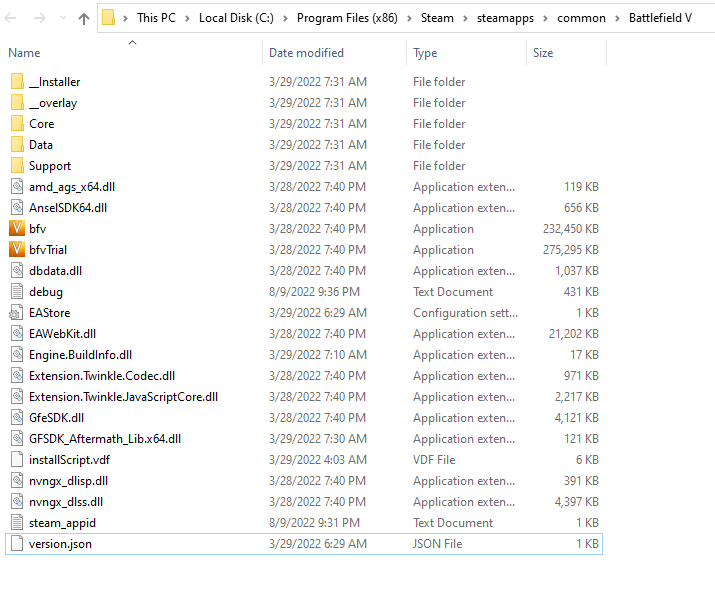Click the Back navigation arrow
This screenshot has width=715, height=589.
click(10, 18)
